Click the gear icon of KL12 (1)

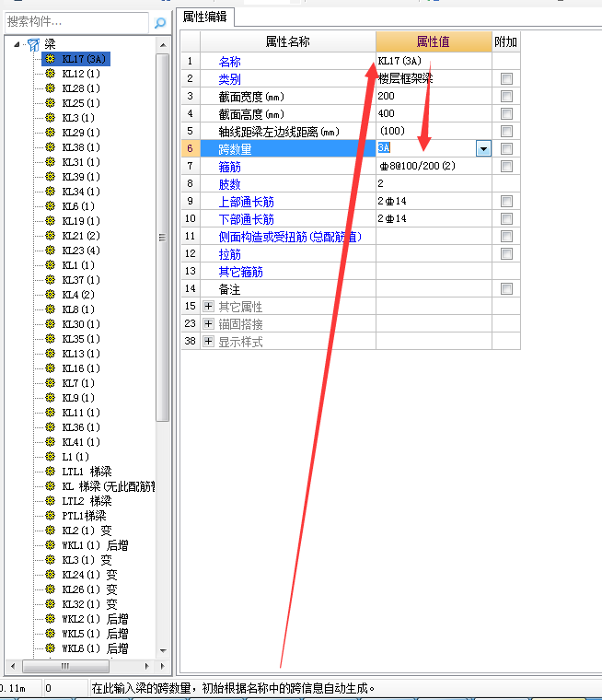coord(51,73)
